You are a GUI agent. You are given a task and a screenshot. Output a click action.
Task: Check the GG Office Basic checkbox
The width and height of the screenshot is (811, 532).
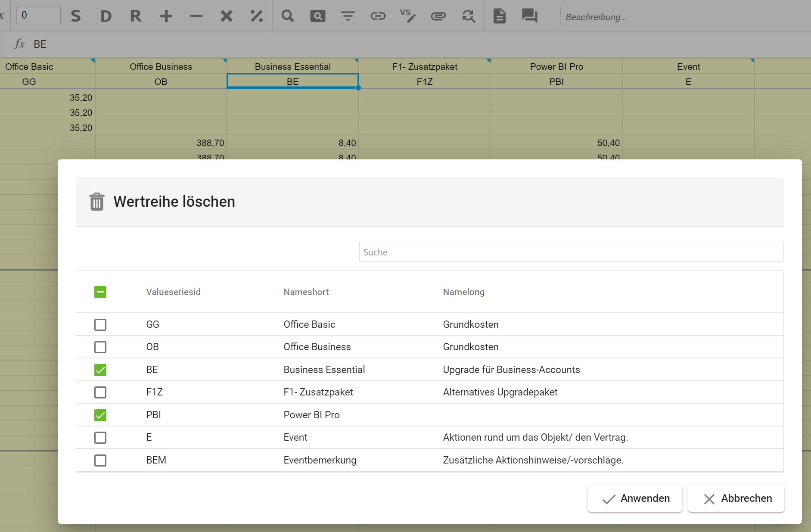(100, 324)
